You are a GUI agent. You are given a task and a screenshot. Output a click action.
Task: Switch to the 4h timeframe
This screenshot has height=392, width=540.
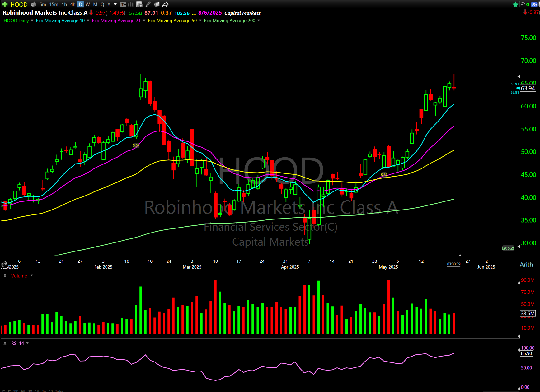73,4
